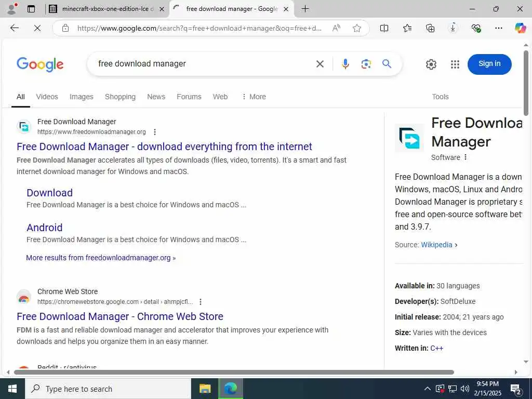Open Edge Settings and more menu
The image size is (532, 399).
(x=498, y=28)
